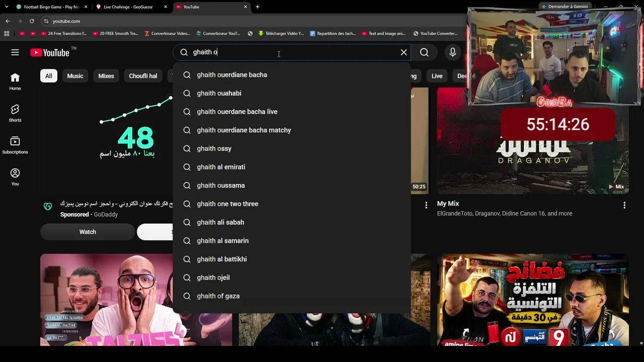Open Home in the YouTube sidebar

[x=15, y=81]
